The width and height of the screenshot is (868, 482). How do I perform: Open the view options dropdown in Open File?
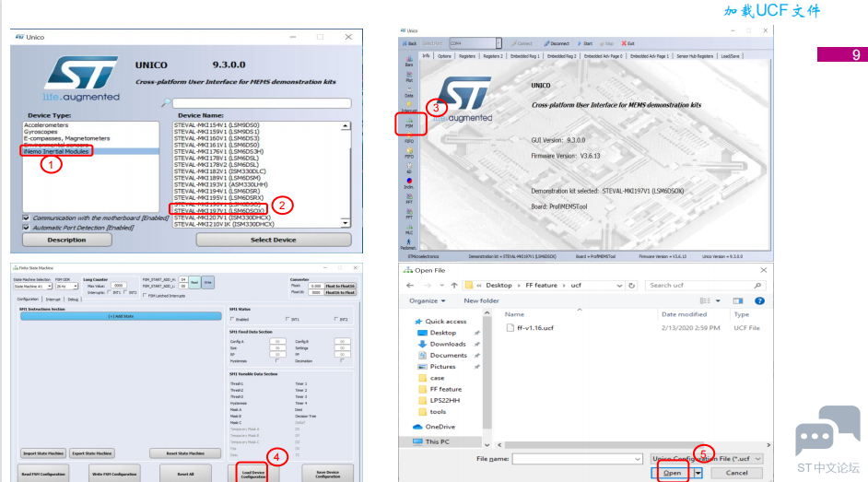718,300
